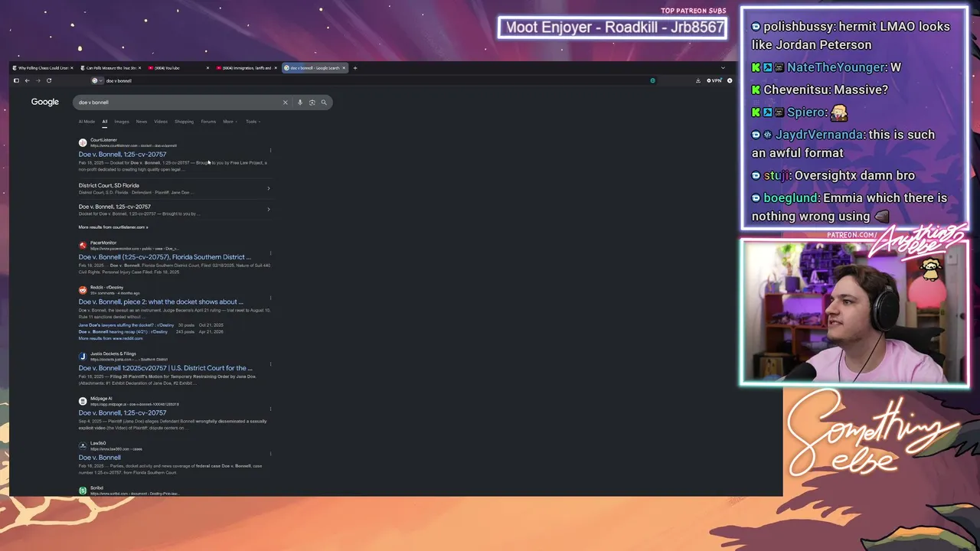Open more options for the CourtListener result

270,150
